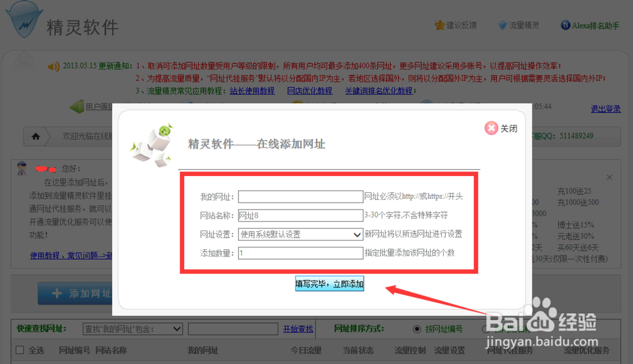
Task: Click the quick search text field
Action: 233,329
